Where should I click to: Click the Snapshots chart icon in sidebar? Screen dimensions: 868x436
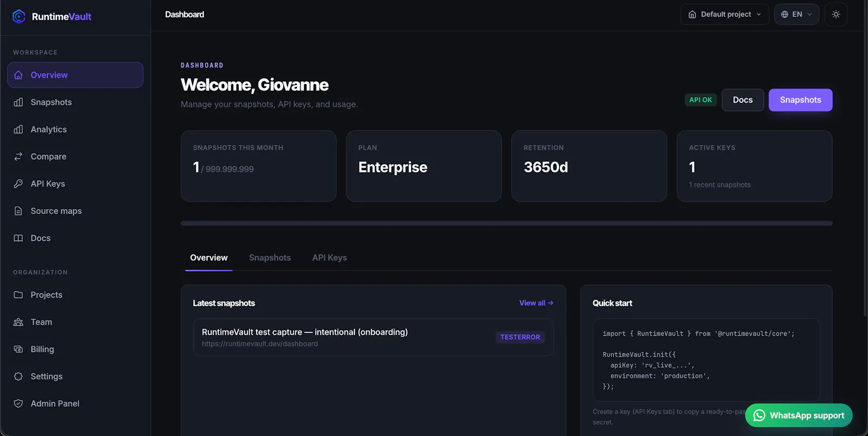(x=18, y=102)
